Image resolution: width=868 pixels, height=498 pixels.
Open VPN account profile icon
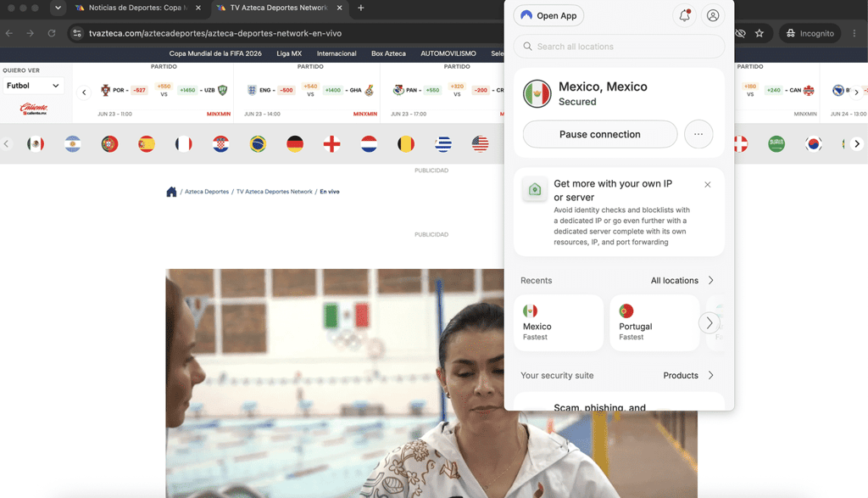713,15
